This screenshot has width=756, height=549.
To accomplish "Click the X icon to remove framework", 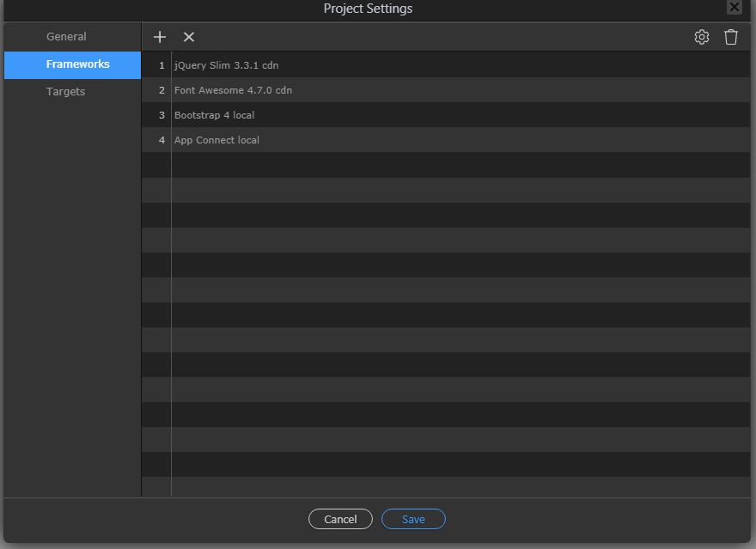I will coord(189,37).
